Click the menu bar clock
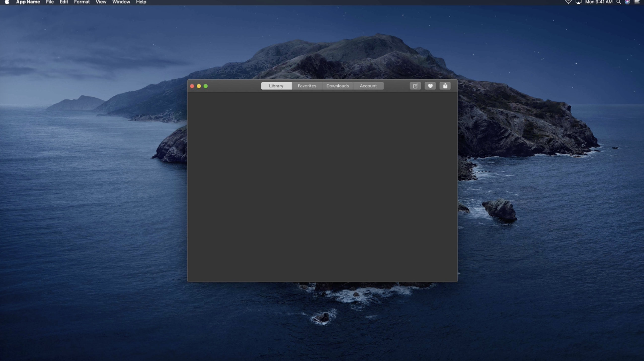The height and width of the screenshot is (361, 644). [x=599, y=2]
